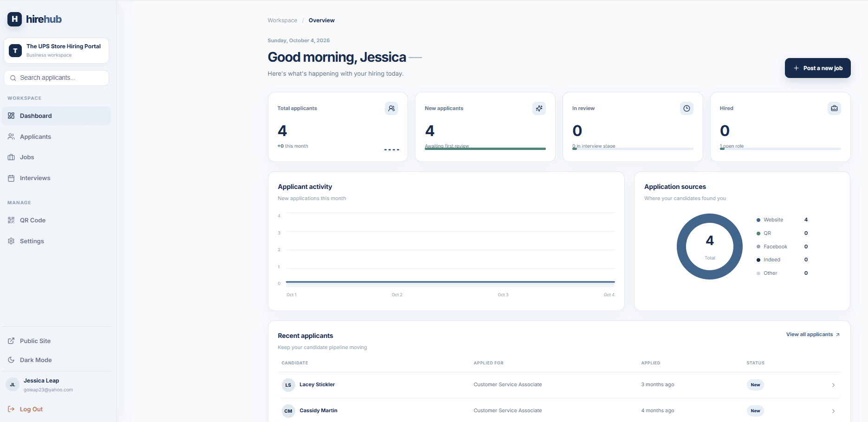The image size is (868, 422).
Task: Expand Lacey Stickler row chevron
Action: (x=833, y=385)
